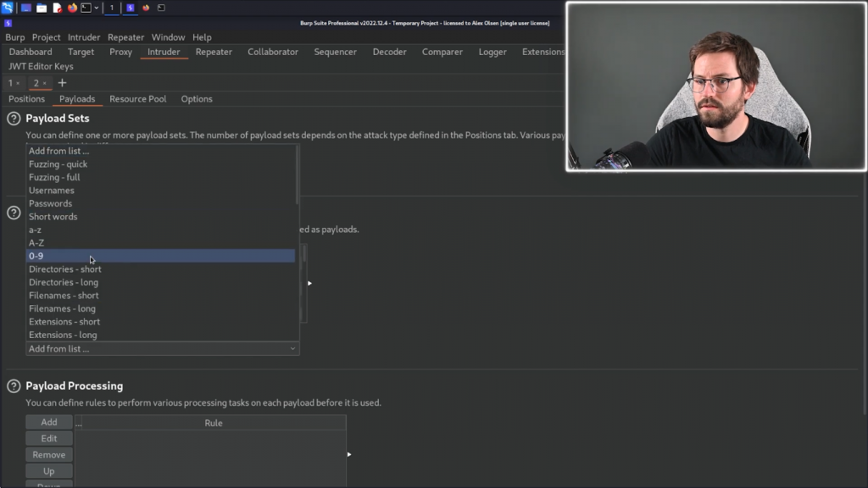The image size is (868, 488).
Task: Choose a-z lowercase from the list
Action: [x=160, y=230]
